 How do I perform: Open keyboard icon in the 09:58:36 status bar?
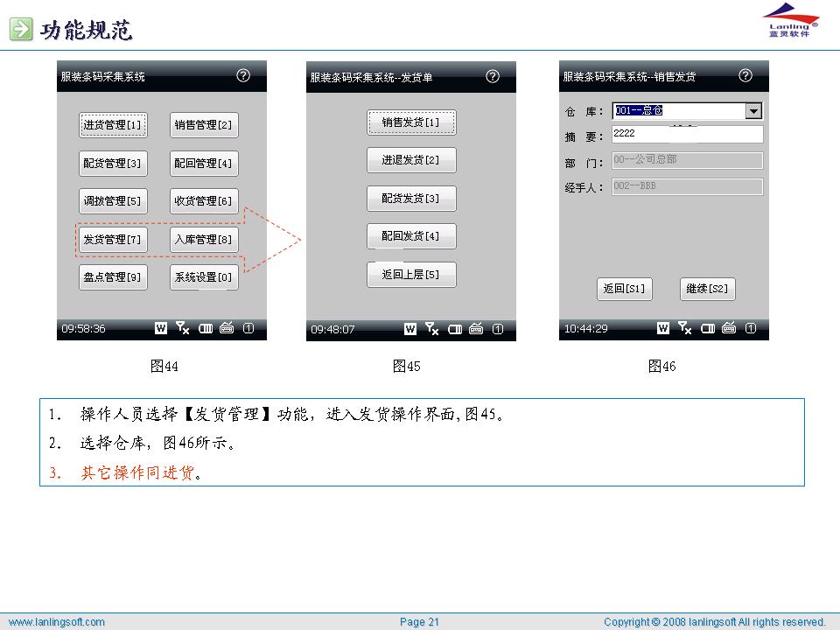[x=227, y=328]
